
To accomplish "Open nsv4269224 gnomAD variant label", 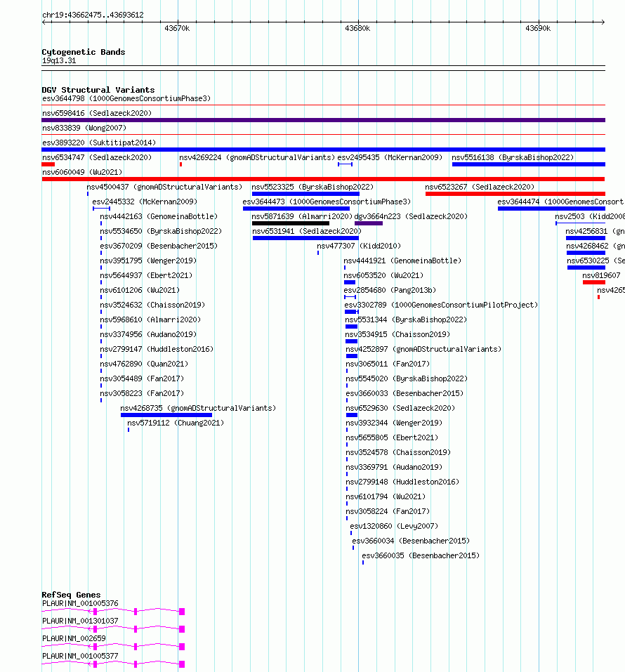I will click(257, 158).
